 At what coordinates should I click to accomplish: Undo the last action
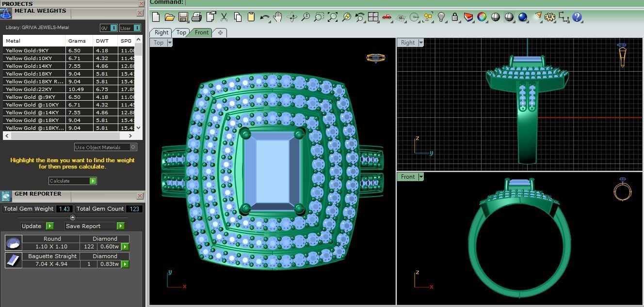tap(264, 17)
